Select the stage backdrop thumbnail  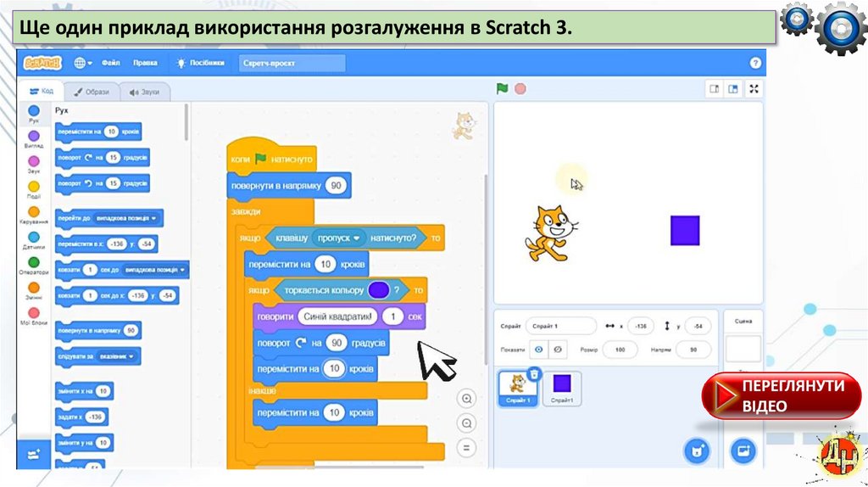pyautogui.click(x=743, y=349)
